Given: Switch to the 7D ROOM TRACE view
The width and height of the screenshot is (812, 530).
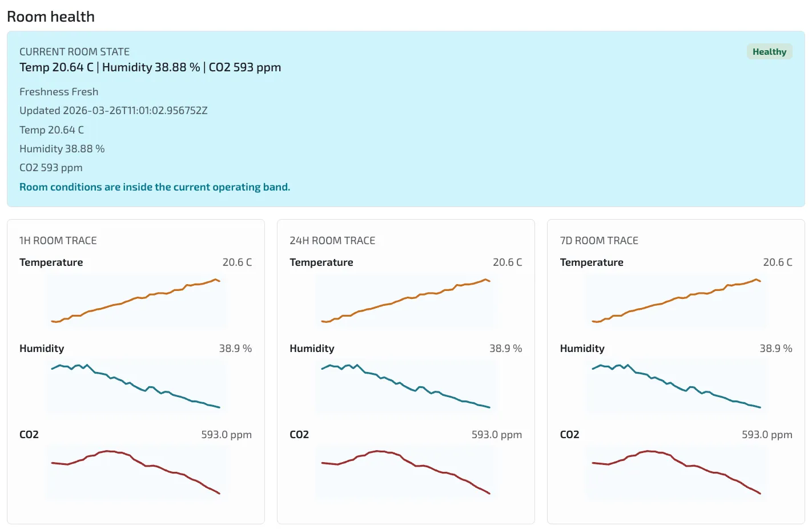Looking at the screenshot, I should (x=598, y=240).
